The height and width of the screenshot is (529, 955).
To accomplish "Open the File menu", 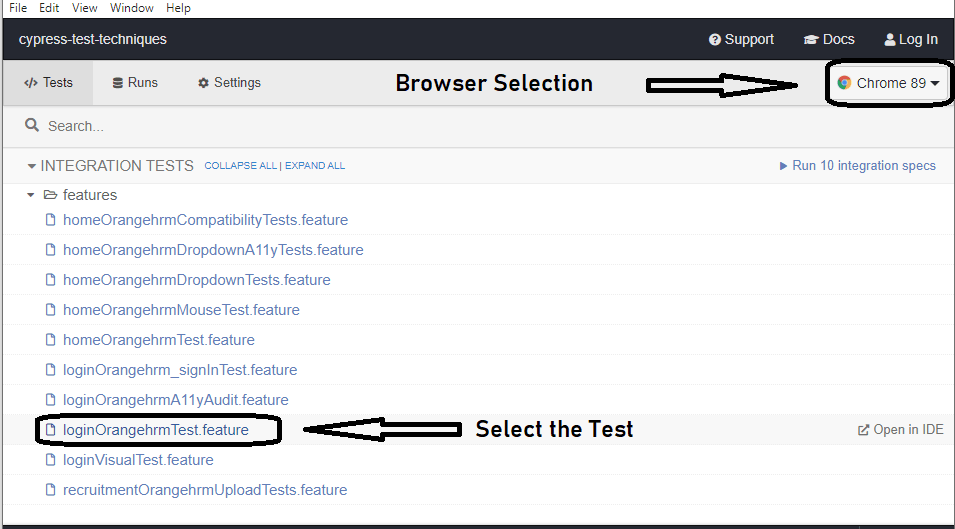I will pos(18,8).
